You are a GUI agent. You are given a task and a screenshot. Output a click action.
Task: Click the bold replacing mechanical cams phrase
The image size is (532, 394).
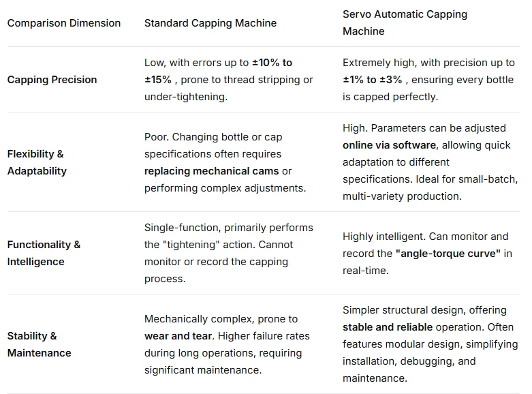tap(211, 171)
